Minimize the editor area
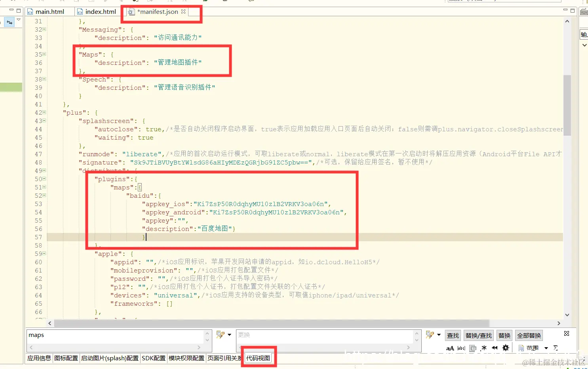The height and width of the screenshot is (369, 588). 565,10
